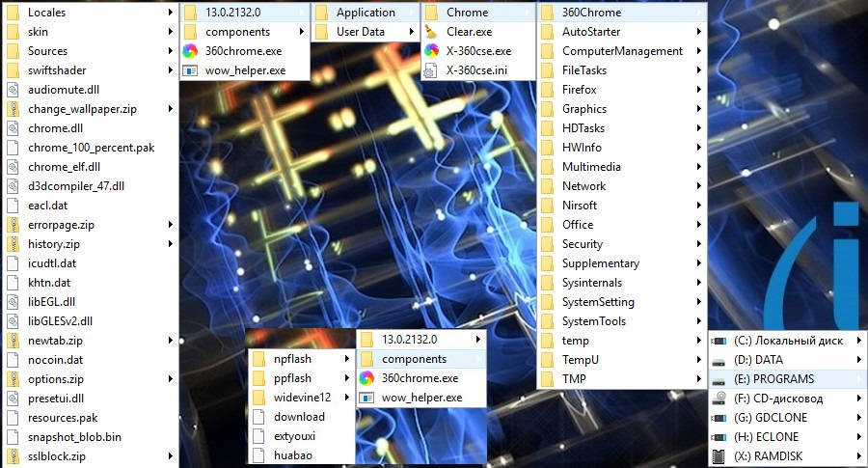The width and height of the screenshot is (868, 468).
Task: Open the HWInfo menu entry
Action: pos(622,148)
